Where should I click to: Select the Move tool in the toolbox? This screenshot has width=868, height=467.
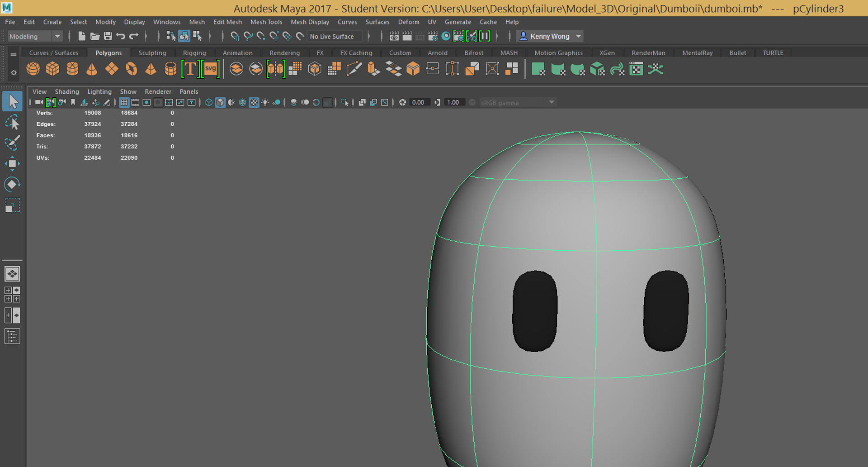point(13,163)
